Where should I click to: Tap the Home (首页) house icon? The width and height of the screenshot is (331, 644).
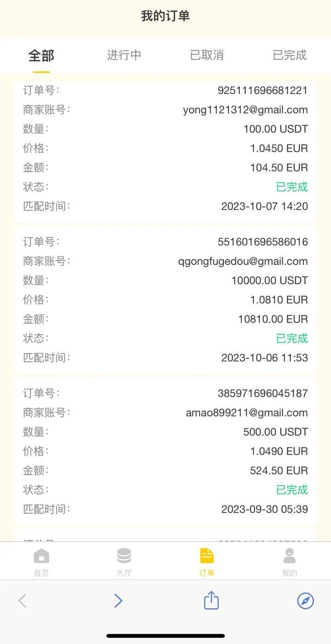tap(41, 556)
